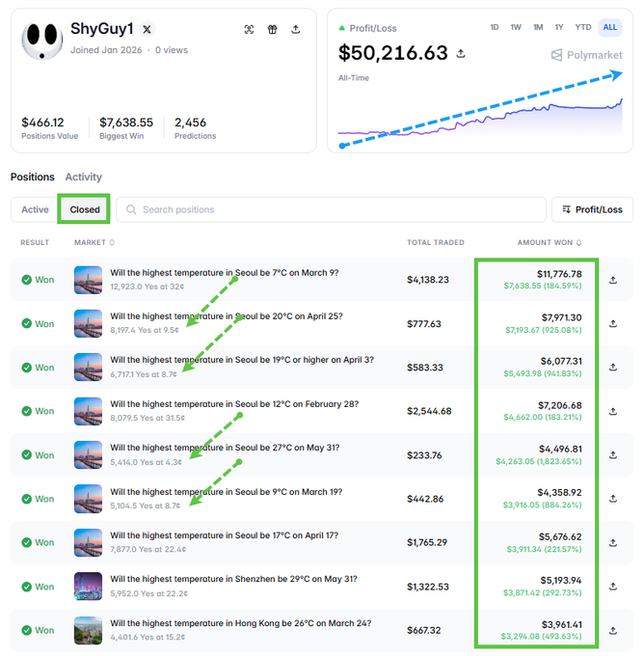Viewport: 644px width, 656px height.
Task: Sort by the MARKET column
Action: click(94, 243)
